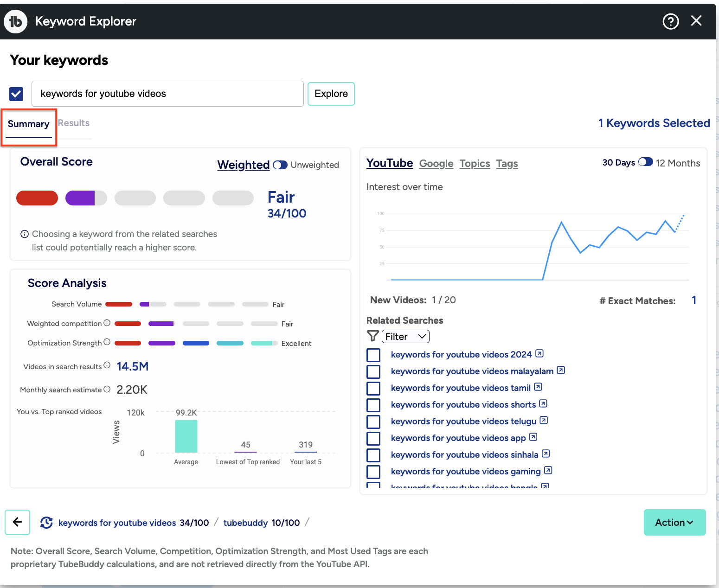Open the help question mark icon

pyautogui.click(x=670, y=21)
